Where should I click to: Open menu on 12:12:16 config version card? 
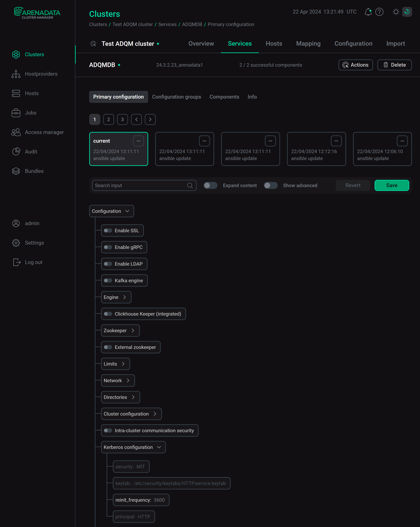[x=336, y=141]
